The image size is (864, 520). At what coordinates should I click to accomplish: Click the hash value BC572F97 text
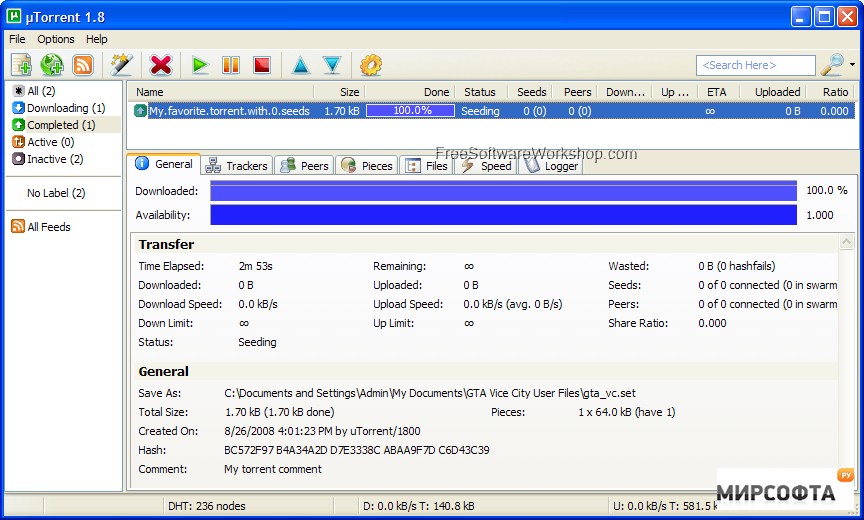(x=357, y=450)
